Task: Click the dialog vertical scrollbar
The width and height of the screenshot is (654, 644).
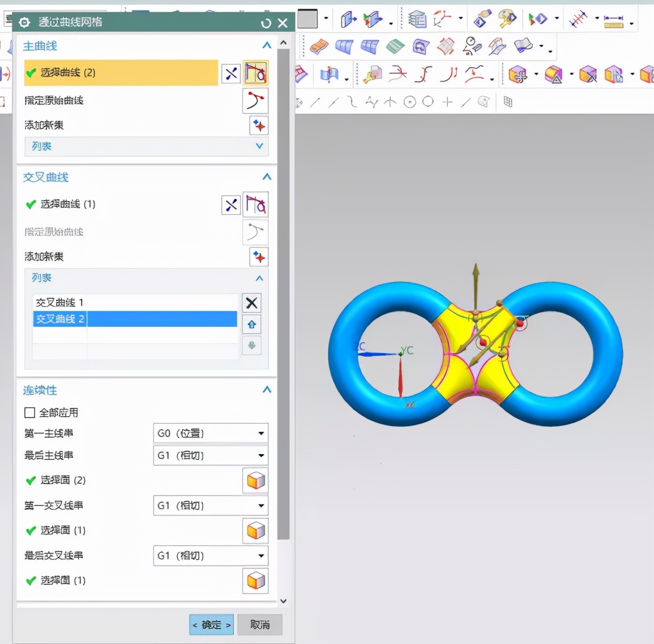Action: pyautogui.click(x=283, y=292)
